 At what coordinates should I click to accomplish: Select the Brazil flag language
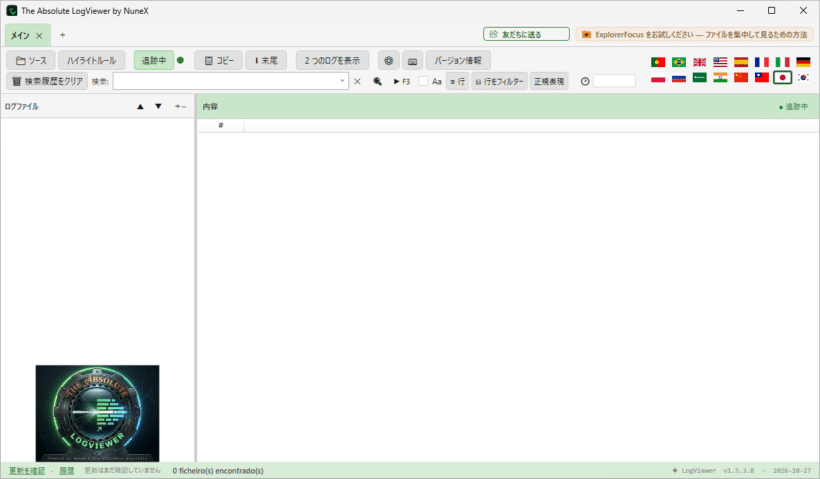coord(679,62)
